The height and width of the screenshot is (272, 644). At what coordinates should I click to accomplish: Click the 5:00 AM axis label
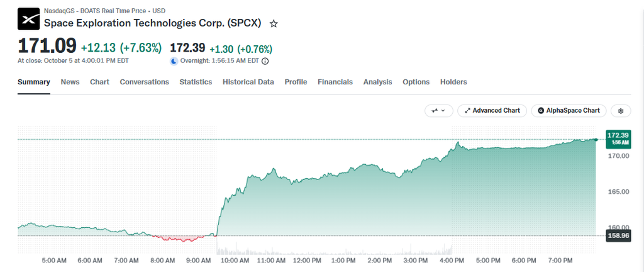[54, 261]
